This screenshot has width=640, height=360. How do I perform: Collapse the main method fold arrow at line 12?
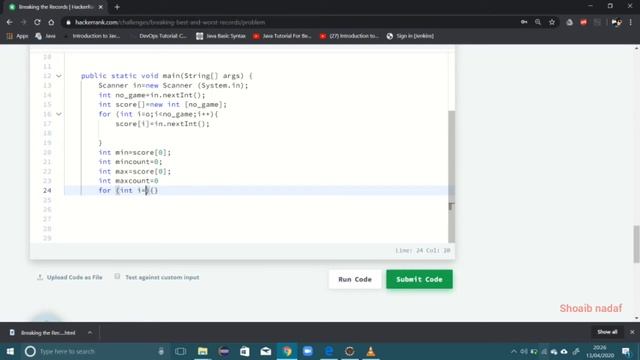pos(59,76)
